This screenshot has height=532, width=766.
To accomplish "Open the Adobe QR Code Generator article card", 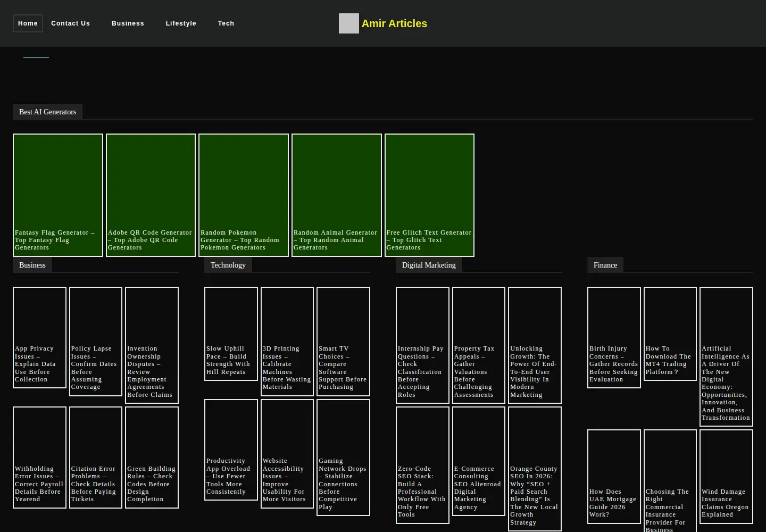I will click(x=151, y=195).
